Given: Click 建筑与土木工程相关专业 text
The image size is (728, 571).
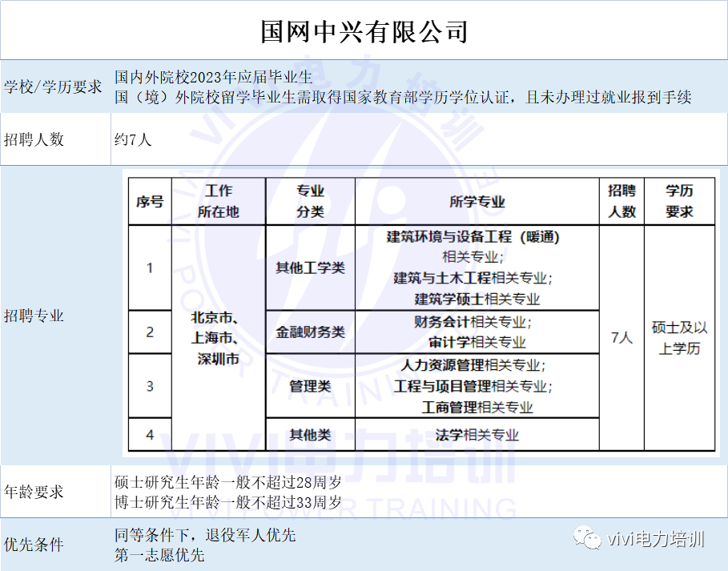Looking at the screenshot, I should pyautogui.click(x=473, y=278).
